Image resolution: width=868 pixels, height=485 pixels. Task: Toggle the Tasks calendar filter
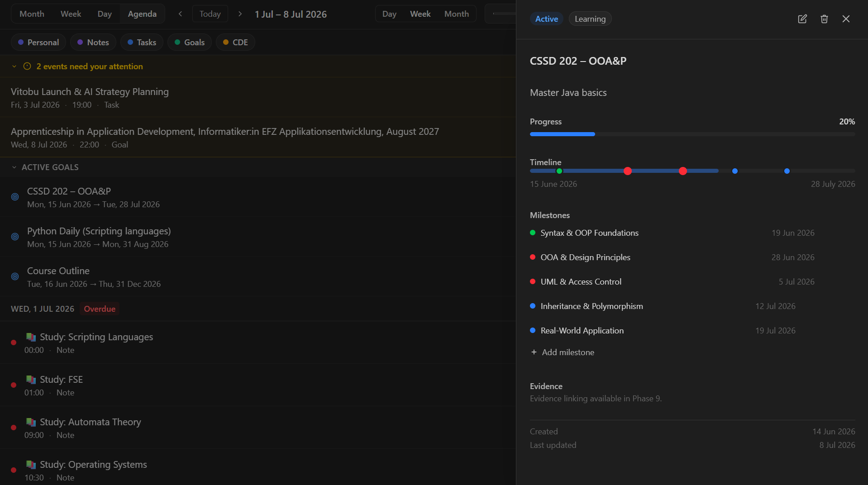point(142,42)
